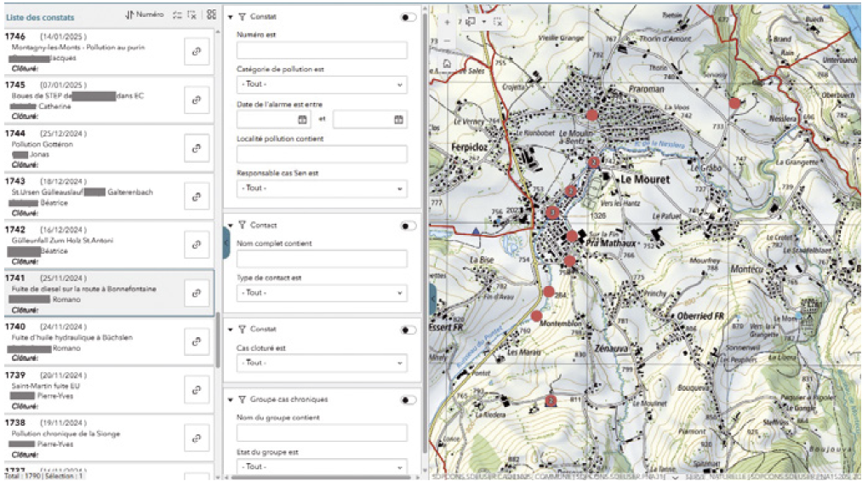This screenshot has width=868, height=487.
Task: Toggle the Groupe cas chroniques filter
Action: click(x=408, y=399)
